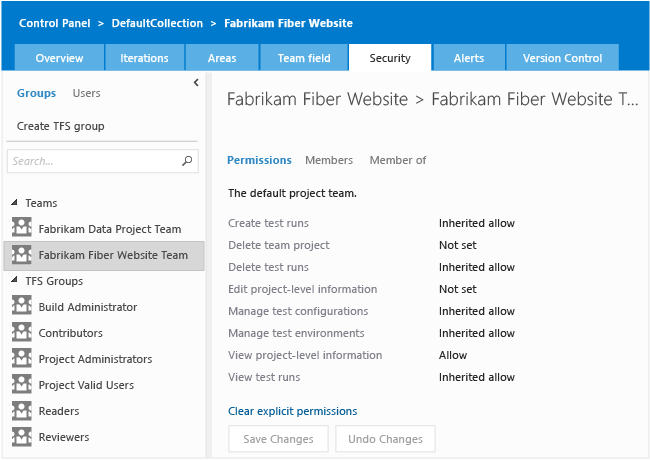Image resolution: width=650 pixels, height=460 pixels.
Task: Change Edit project-level information permission value
Action: 458,289
